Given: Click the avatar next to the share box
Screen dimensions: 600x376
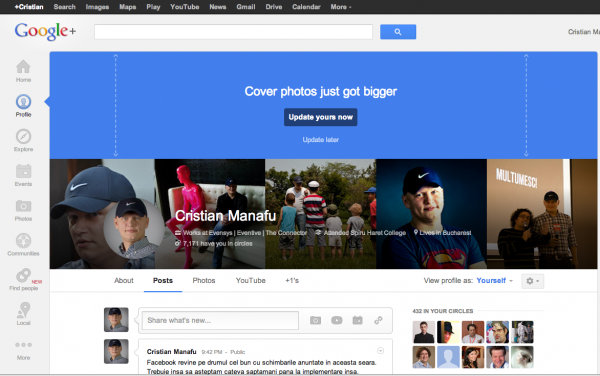Looking at the screenshot, I should (x=116, y=319).
